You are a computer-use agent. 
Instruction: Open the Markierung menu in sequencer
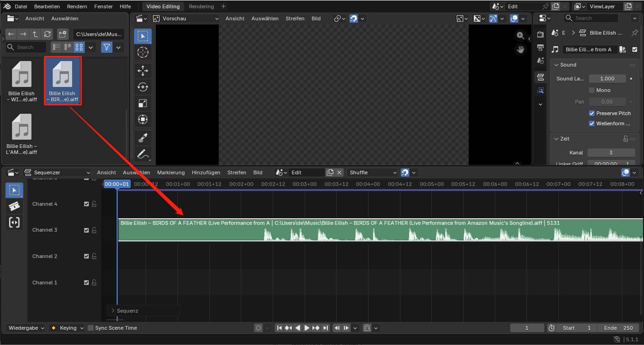(x=171, y=172)
